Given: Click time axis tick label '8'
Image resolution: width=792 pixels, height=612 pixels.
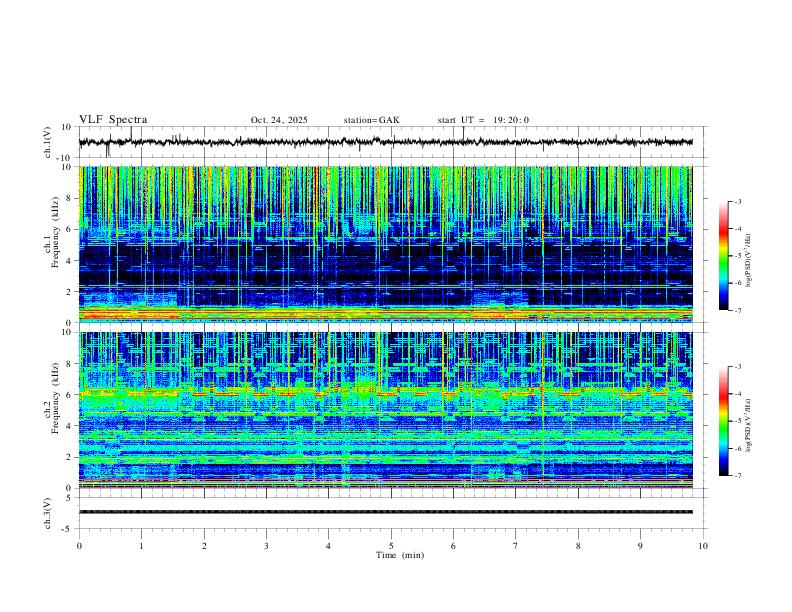Looking at the screenshot, I should pyautogui.click(x=578, y=546).
